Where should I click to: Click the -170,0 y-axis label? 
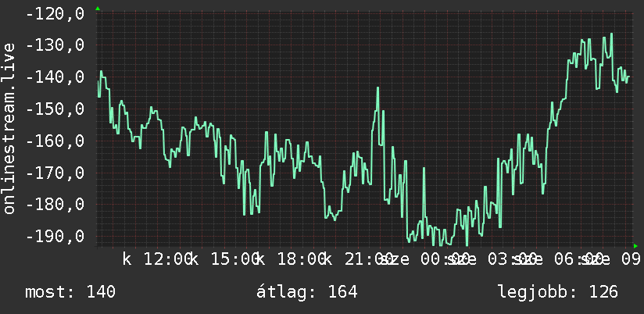55,173
